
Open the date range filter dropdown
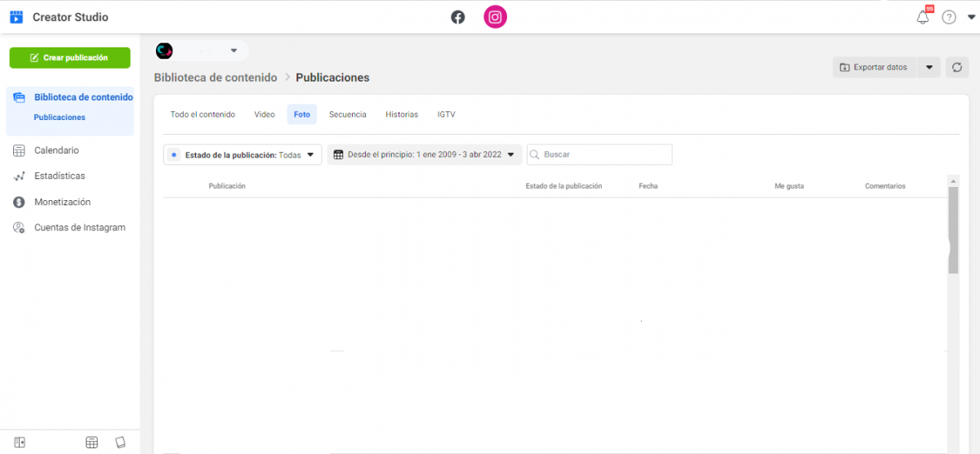[424, 154]
